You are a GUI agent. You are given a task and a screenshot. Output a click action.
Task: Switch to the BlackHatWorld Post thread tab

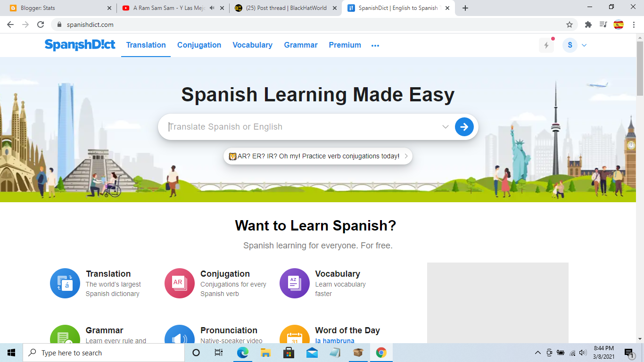tap(286, 8)
